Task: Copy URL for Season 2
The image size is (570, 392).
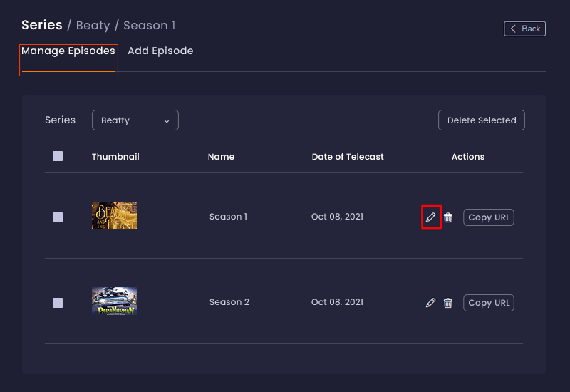Action: tap(488, 303)
